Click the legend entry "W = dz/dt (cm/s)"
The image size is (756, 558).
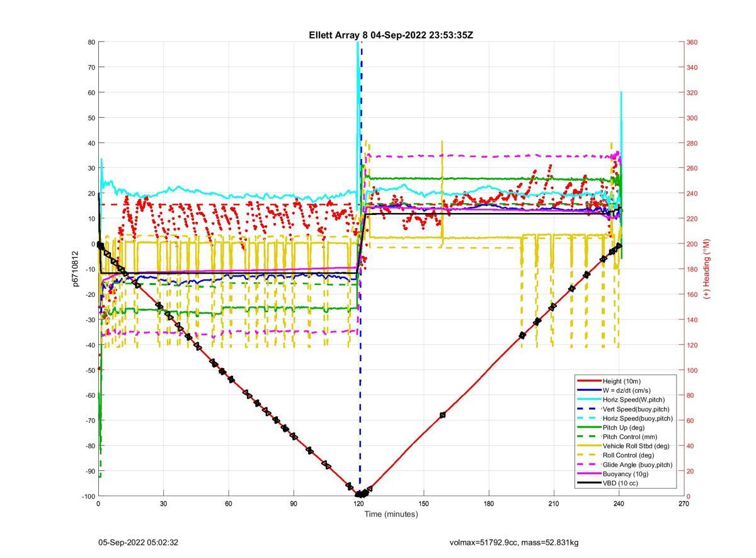coord(628,390)
